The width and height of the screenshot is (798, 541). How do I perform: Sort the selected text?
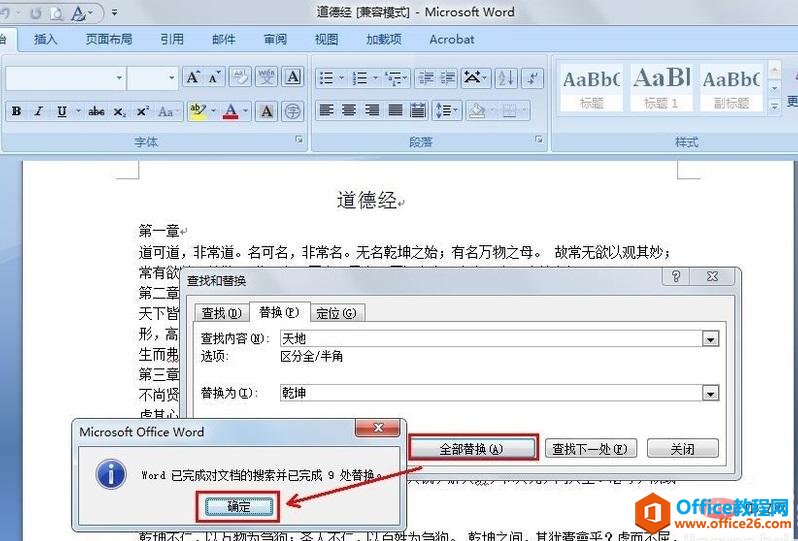[506, 78]
